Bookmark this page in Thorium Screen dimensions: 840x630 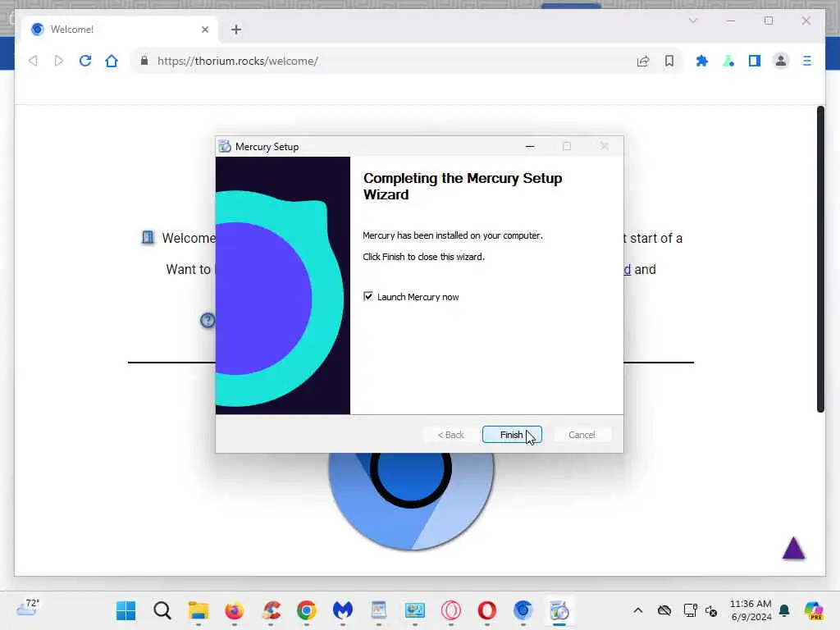click(669, 61)
